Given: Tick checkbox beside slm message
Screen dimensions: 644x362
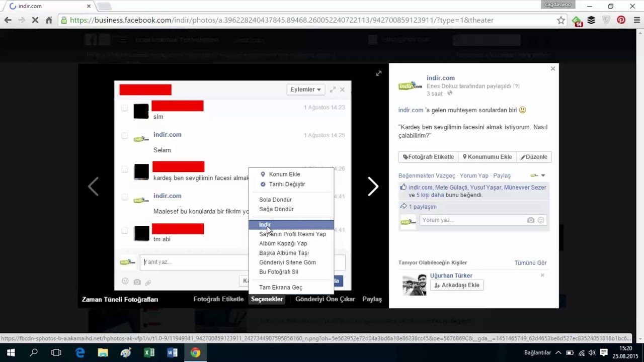Looking at the screenshot, I should tap(125, 108).
